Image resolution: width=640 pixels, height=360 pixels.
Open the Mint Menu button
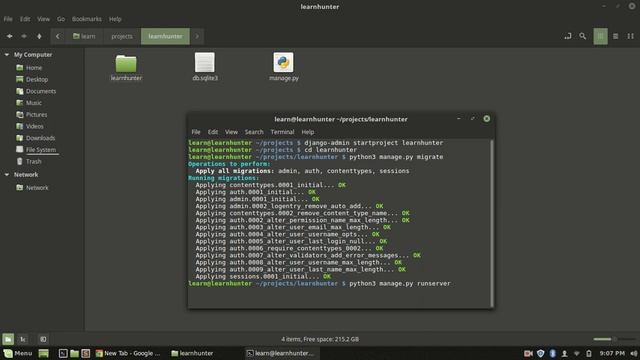tap(18, 353)
